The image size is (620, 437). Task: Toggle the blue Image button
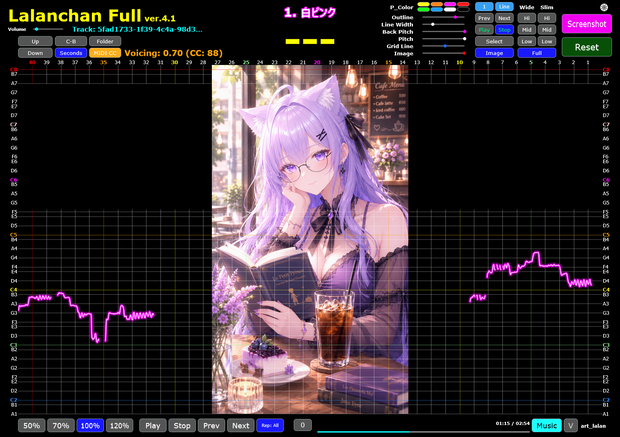[x=494, y=53]
